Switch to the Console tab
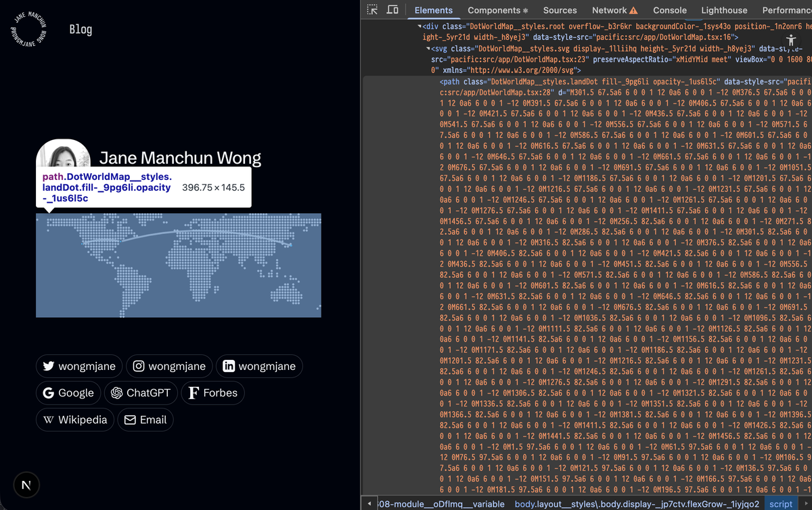This screenshot has height=510, width=812. pyautogui.click(x=669, y=10)
